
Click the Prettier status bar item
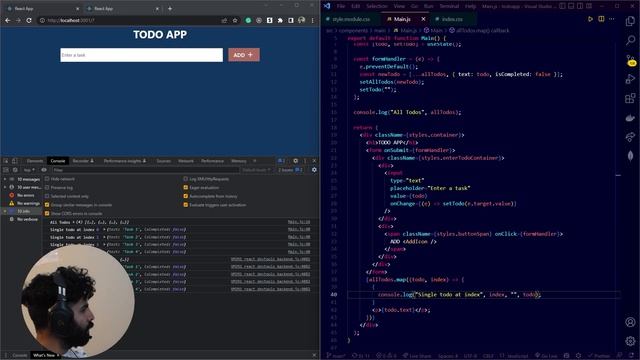coord(599,356)
